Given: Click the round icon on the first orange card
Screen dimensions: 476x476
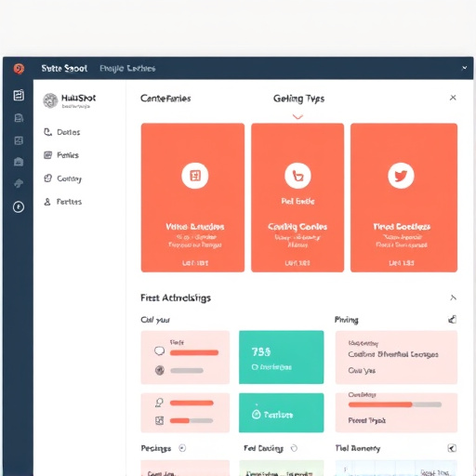Looking at the screenshot, I should pyautogui.click(x=195, y=176).
